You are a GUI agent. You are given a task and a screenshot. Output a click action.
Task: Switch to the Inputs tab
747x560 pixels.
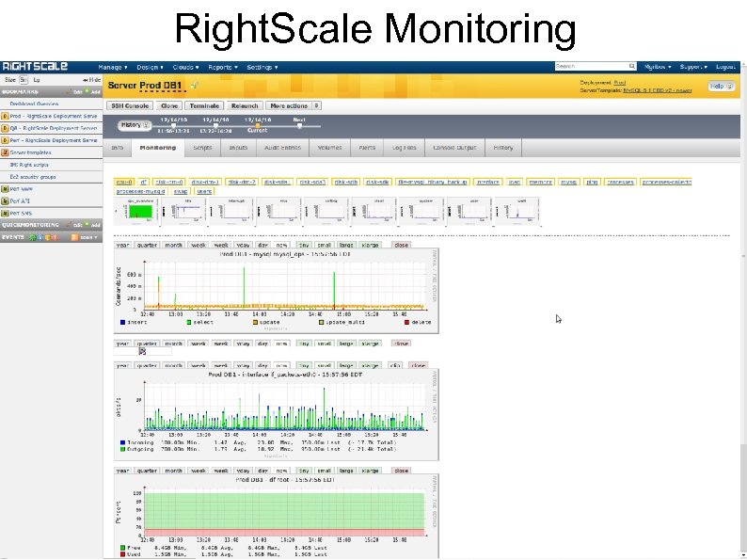click(238, 148)
